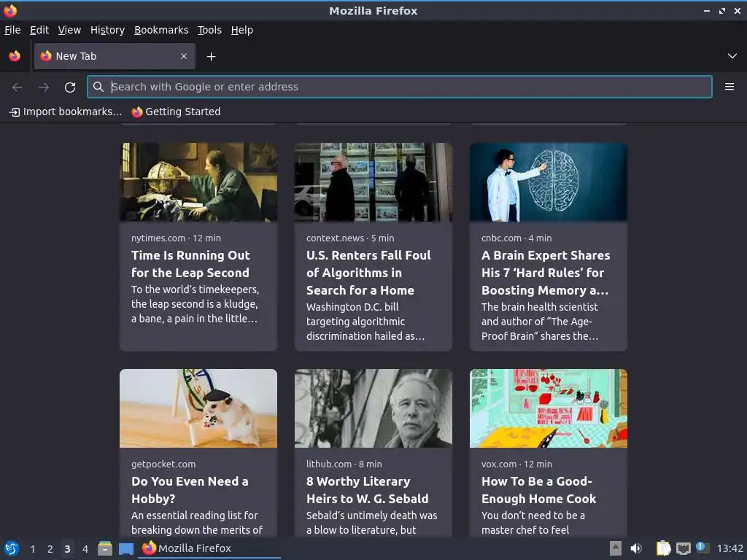
Task: Open the File menu
Action: coord(12,30)
